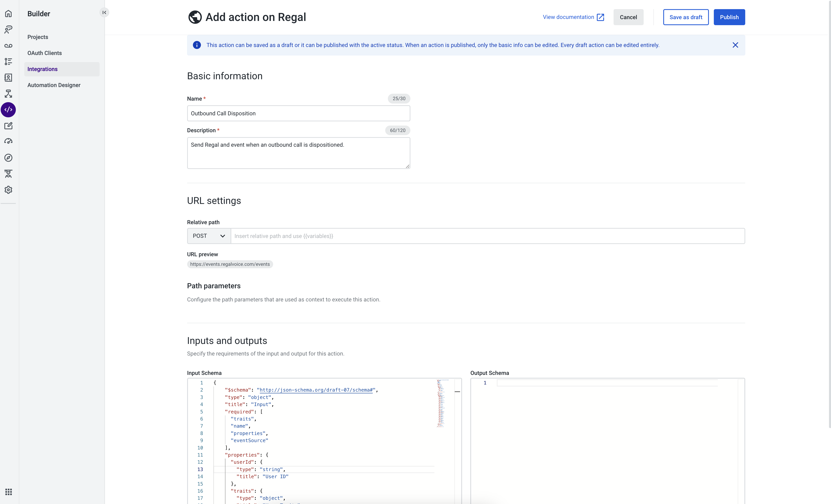Open Automation Designer in Builder menu
The width and height of the screenshot is (831, 504).
pos(54,85)
